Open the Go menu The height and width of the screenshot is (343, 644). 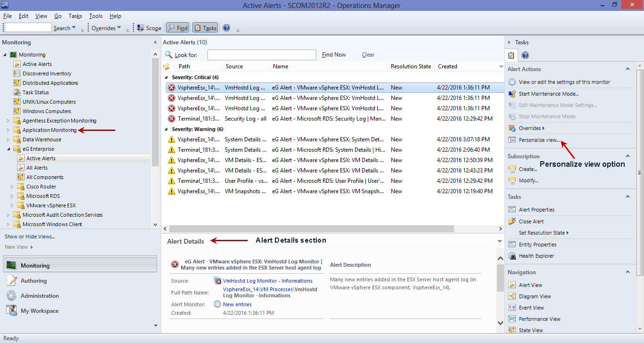click(x=58, y=16)
